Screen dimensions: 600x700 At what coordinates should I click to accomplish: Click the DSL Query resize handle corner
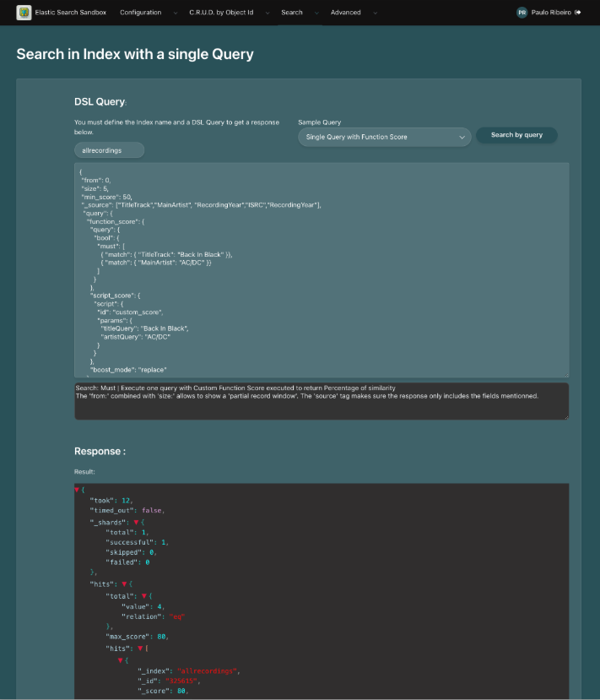(566, 375)
